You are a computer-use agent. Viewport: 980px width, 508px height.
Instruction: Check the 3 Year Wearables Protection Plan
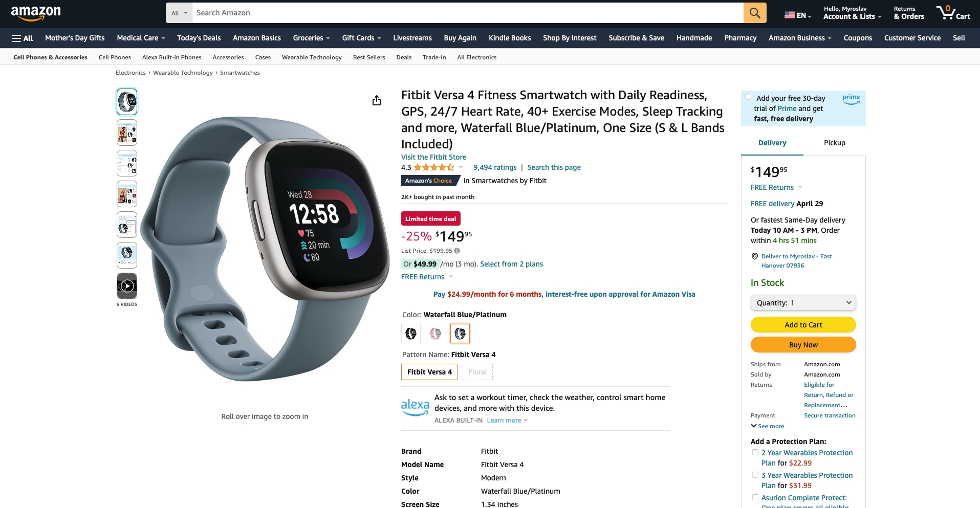coord(755,475)
